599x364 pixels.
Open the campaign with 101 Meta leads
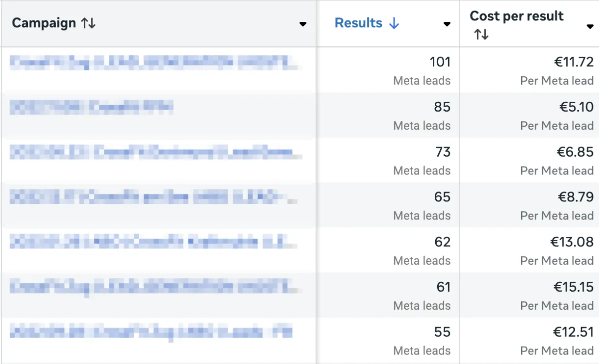click(156, 63)
